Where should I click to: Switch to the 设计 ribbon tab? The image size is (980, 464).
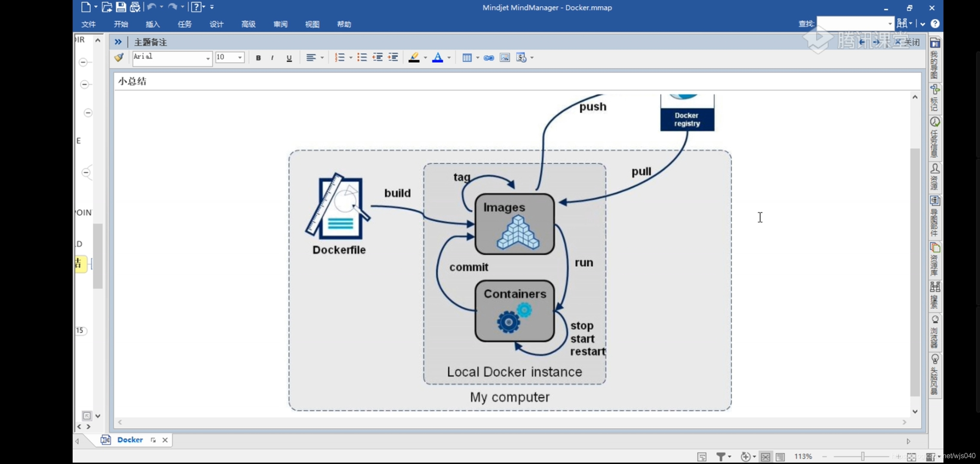tap(216, 24)
